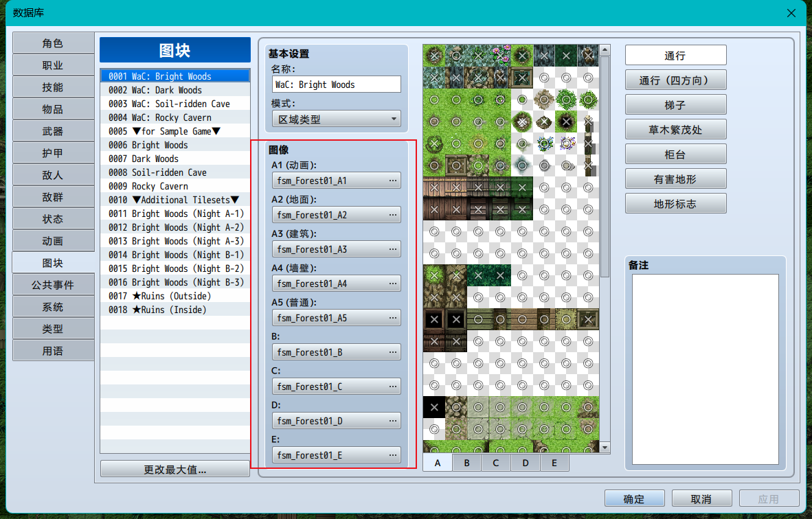Screen dimensions: 812x519
Task: Select the 草木繁茂处 bush mode button
Action: [676, 129]
